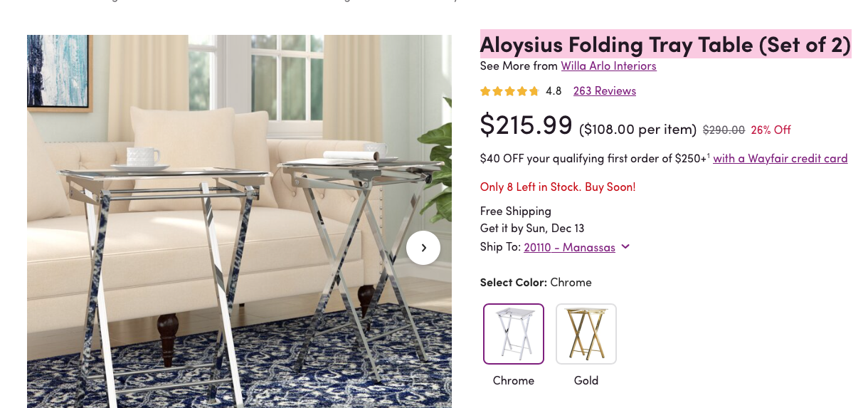Select the Chrome color swatch
This screenshot has height=408, width=868.
[514, 334]
